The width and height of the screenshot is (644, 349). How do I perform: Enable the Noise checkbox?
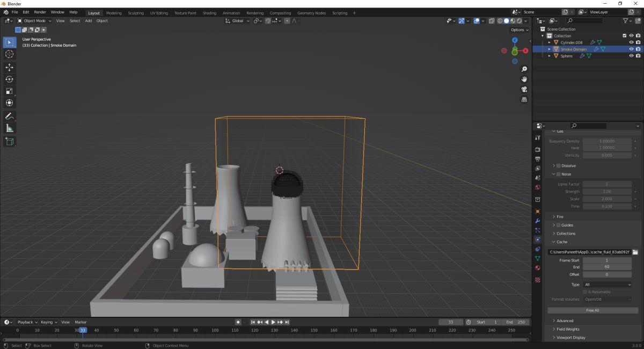[x=559, y=174]
